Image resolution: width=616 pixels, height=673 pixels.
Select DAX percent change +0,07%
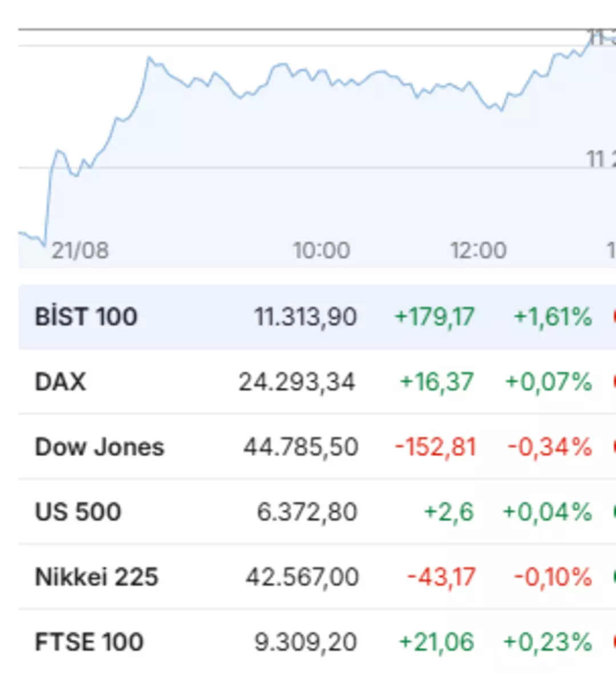(548, 382)
